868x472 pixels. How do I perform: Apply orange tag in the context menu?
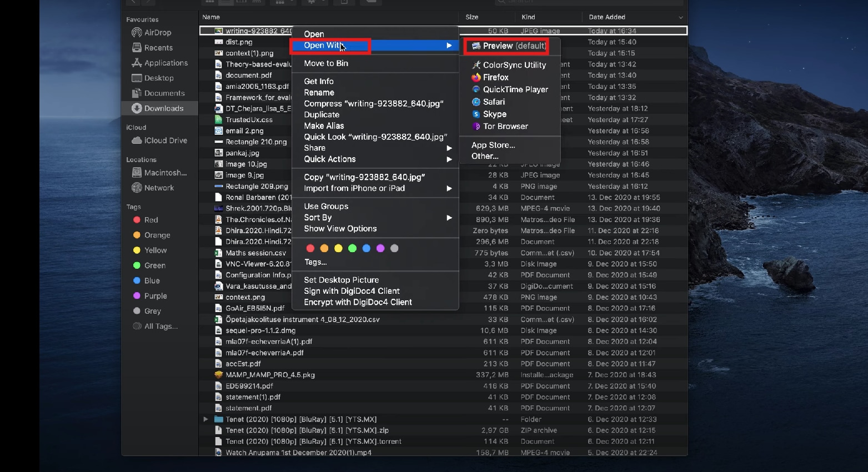(324, 248)
